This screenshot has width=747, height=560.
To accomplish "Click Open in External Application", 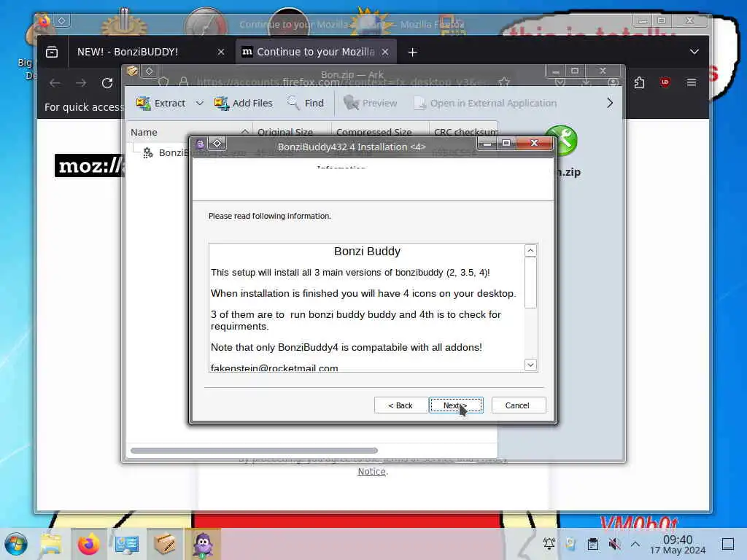I will point(485,103).
